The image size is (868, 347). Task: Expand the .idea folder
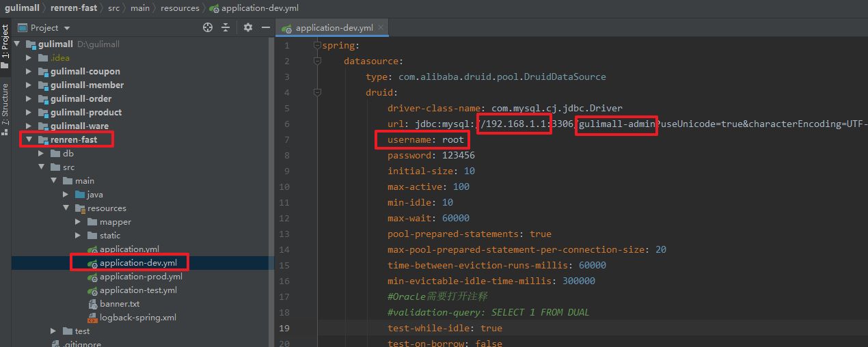click(x=29, y=57)
